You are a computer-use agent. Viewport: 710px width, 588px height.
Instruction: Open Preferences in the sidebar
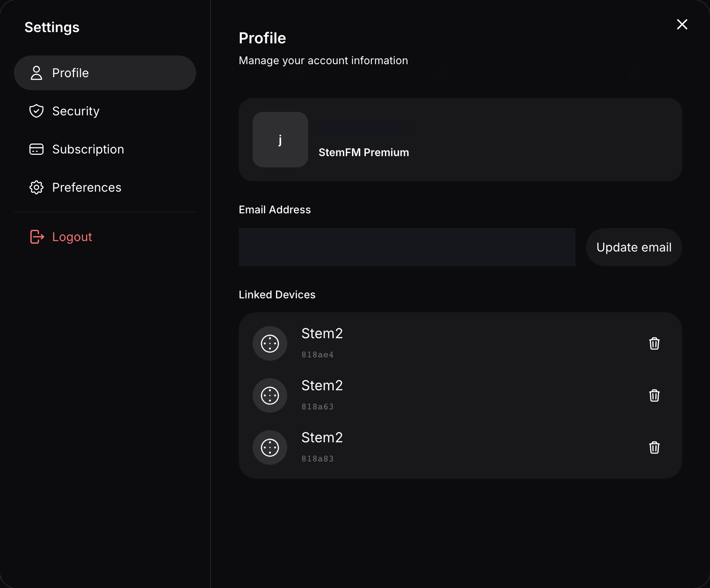point(105,187)
